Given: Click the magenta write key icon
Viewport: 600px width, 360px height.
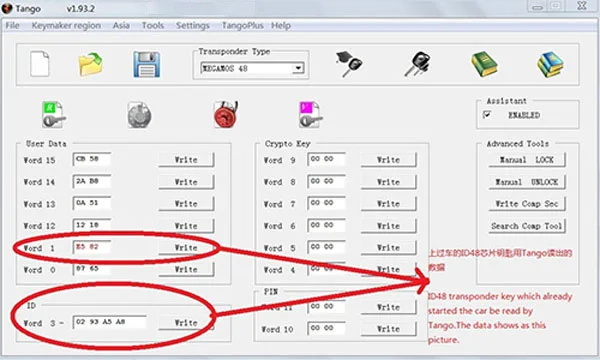Looking at the screenshot, I should click(x=311, y=114).
